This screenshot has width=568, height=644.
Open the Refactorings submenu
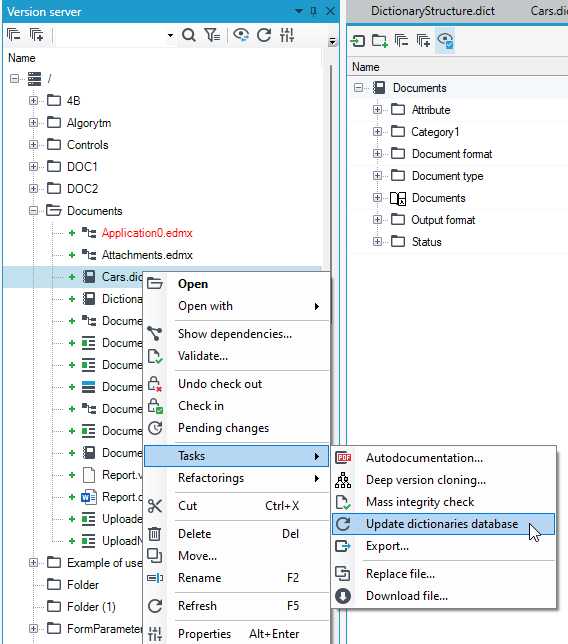(x=237, y=478)
